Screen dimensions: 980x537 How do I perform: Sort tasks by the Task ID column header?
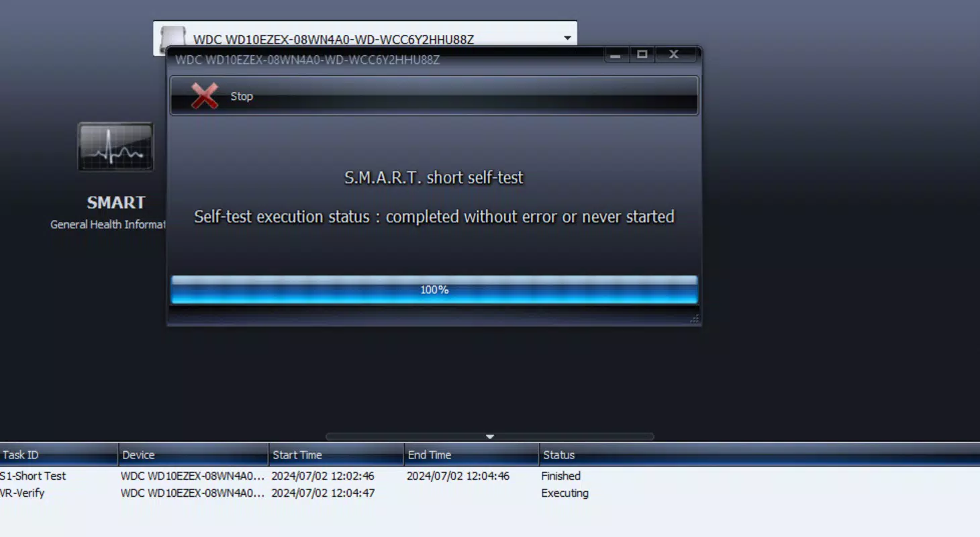click(x=58, y=454)
